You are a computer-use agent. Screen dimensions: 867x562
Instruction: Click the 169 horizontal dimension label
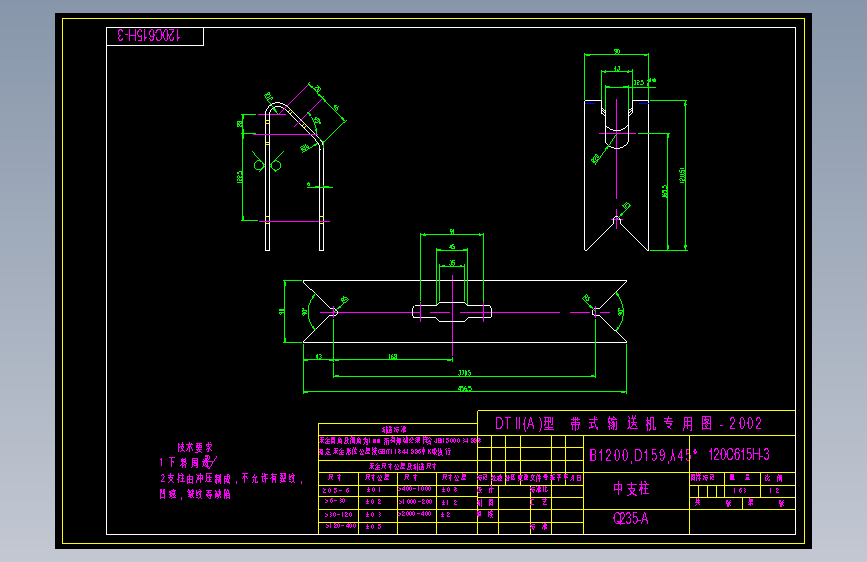click(x=393, y=356)
